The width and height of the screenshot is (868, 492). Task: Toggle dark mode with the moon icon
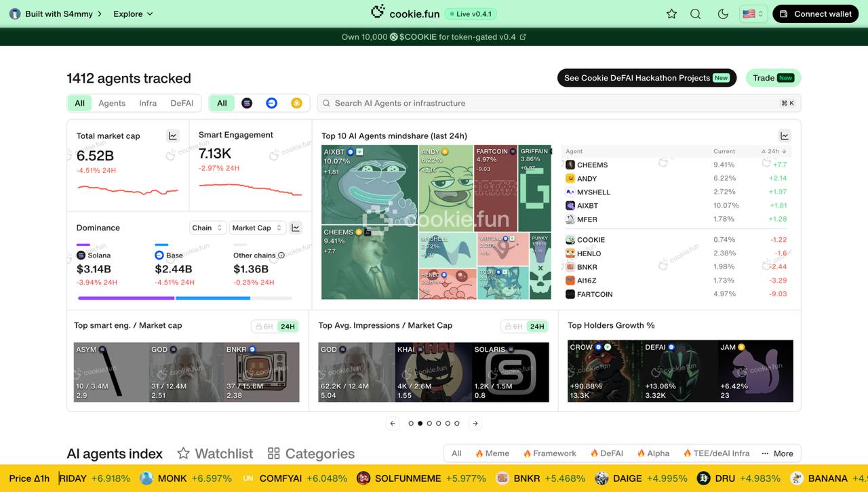click(723, 14)
